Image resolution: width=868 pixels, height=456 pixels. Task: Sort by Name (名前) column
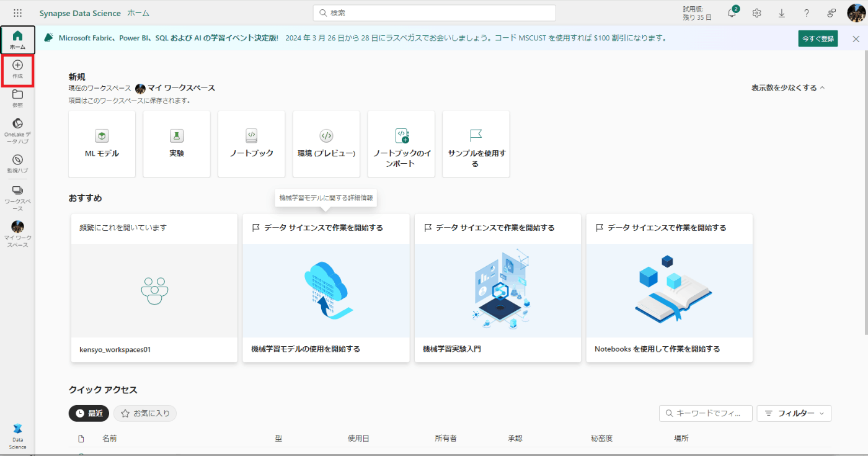(109, 438)
